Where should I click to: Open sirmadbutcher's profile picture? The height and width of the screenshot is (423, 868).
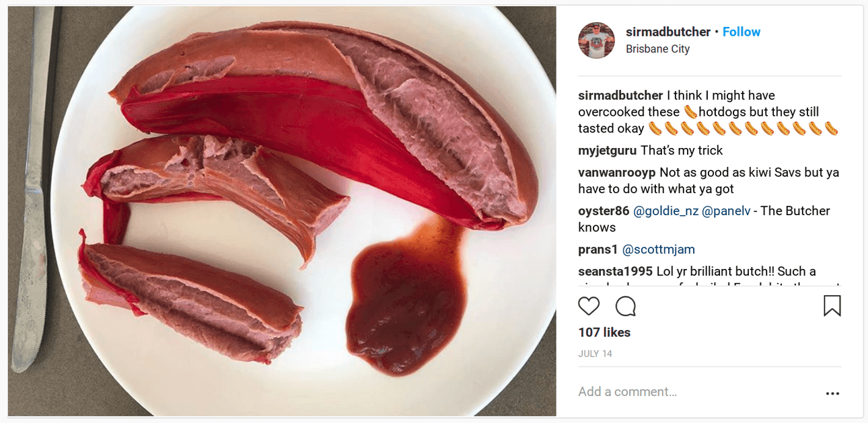click(596, 40)
